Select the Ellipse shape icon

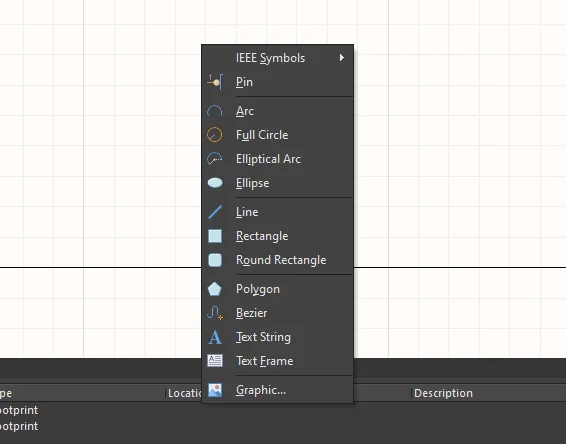(215, 183)
